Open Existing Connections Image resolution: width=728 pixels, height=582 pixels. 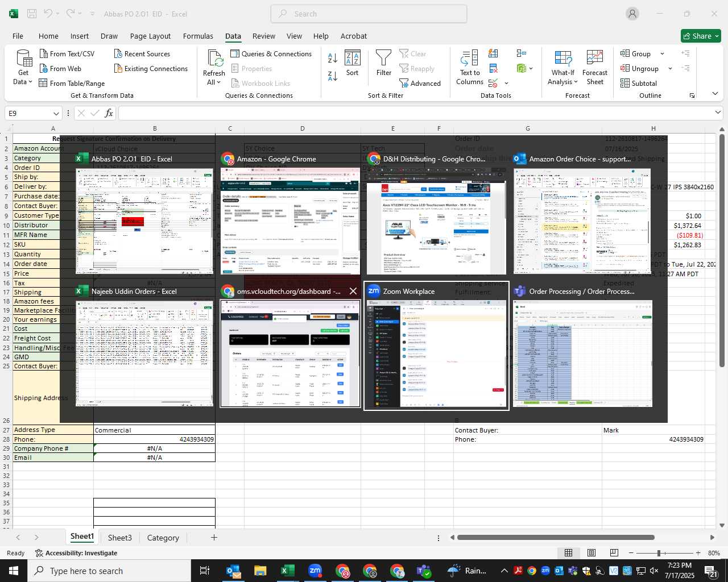tap(151, 68)
